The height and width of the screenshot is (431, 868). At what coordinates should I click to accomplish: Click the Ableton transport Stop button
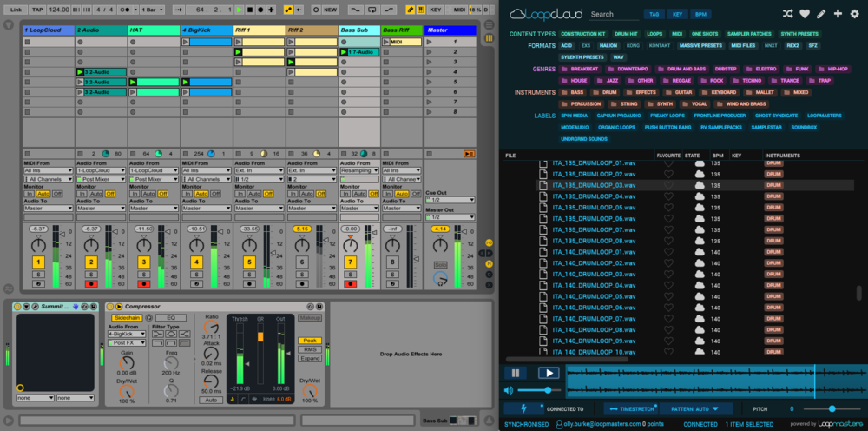[x=250, y=10]
